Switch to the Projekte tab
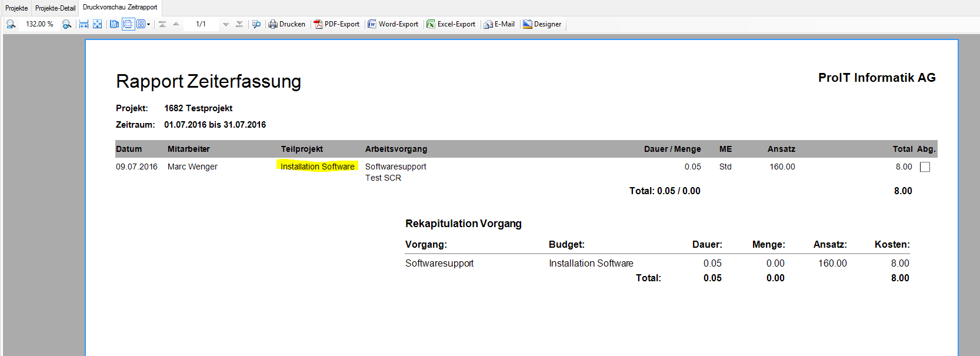This screenshot has height=356, width=980. [x=16, y=8]
